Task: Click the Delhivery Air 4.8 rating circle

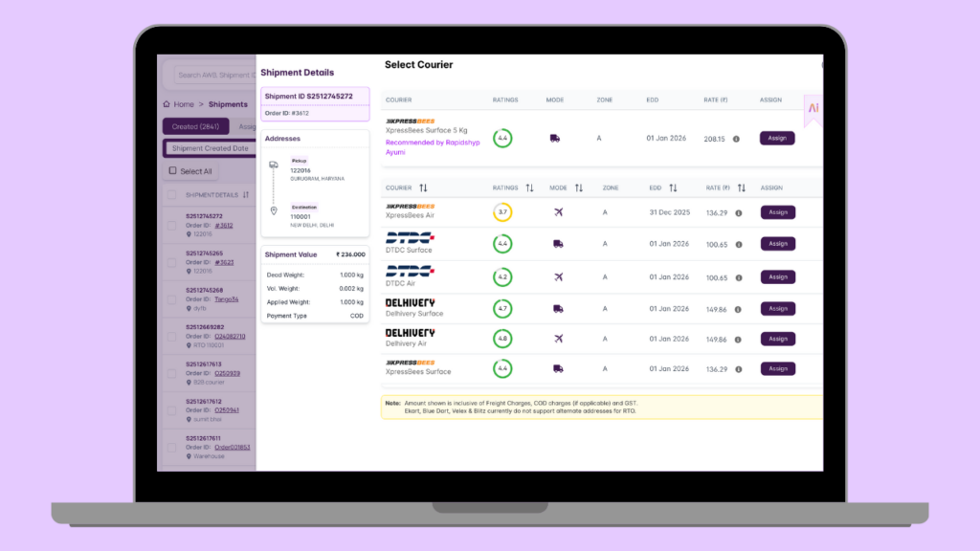Action: point(502,339)
